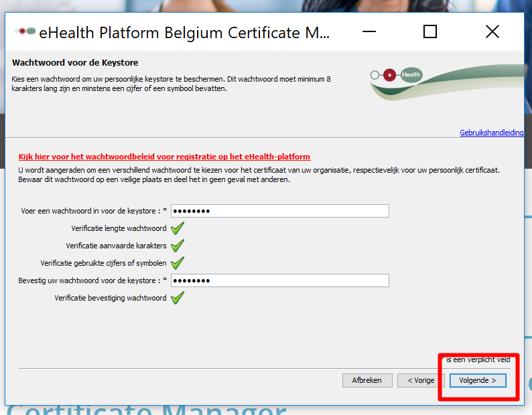Click the < Vorige button
The height and width of the screenshot is (415, 532).
click(x=421, y=380)
